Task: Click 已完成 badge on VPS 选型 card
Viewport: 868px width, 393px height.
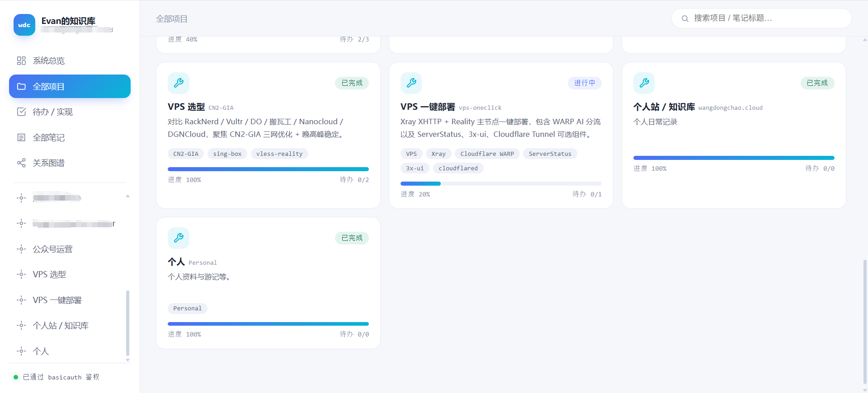Action: coord(352,83)
